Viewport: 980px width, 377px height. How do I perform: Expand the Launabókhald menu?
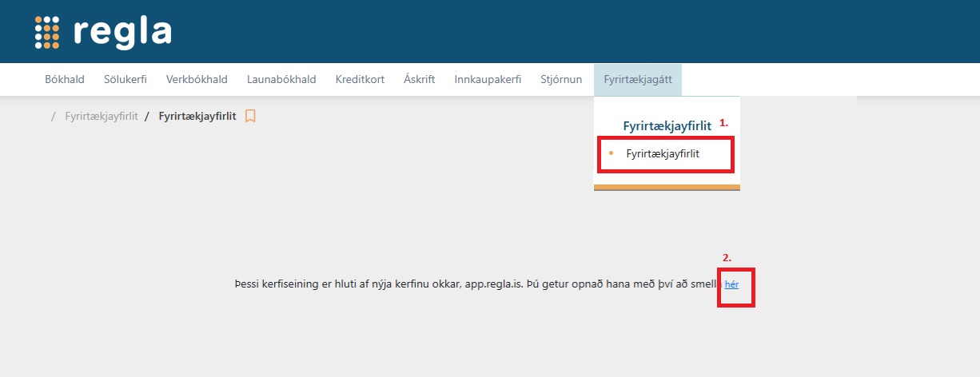281,79
